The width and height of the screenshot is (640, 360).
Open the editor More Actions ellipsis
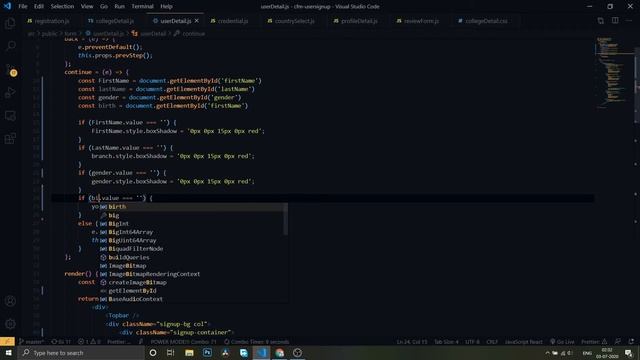[629, 21]
